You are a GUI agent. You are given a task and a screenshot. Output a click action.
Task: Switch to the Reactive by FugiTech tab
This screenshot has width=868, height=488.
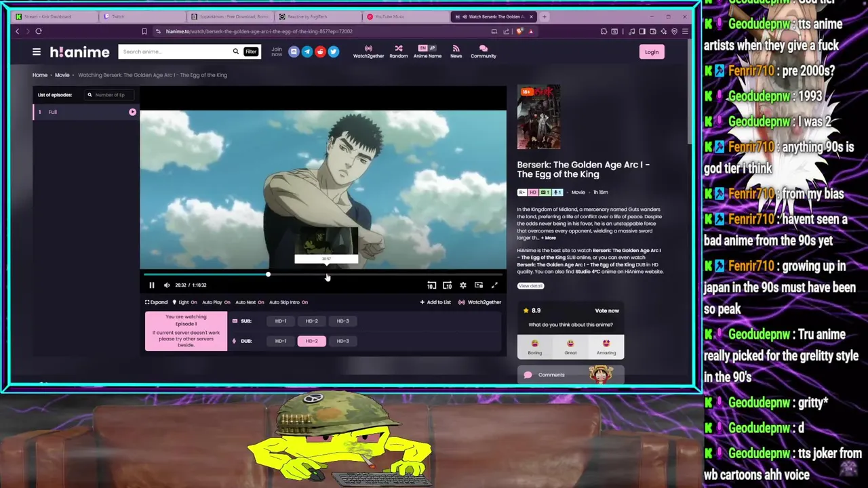(x=319, y=16)
